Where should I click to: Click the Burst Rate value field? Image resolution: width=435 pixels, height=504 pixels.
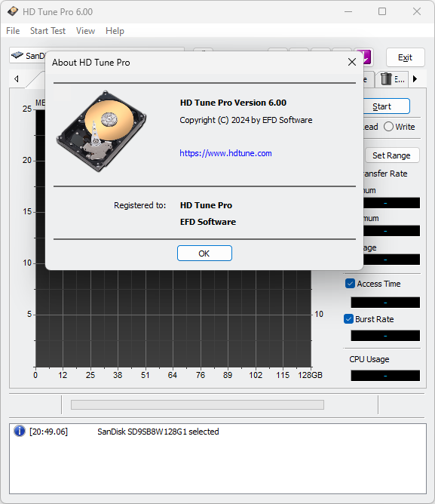(x=385, y=336)
